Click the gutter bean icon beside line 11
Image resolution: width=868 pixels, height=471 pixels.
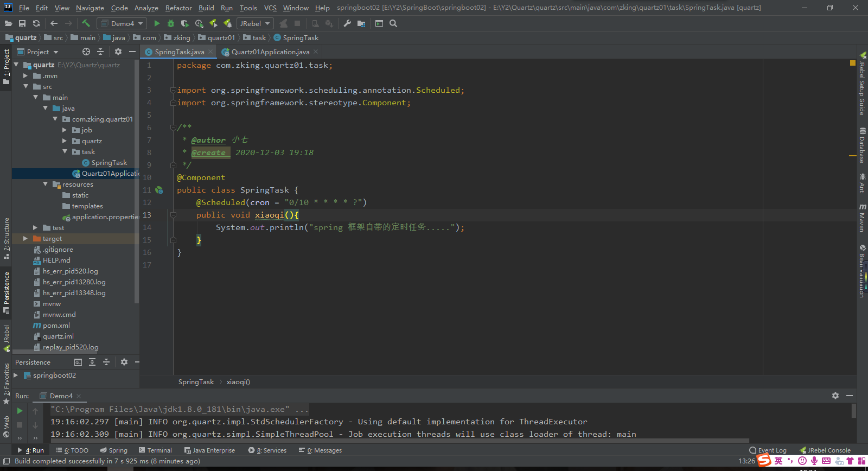(x=159, y=190)
